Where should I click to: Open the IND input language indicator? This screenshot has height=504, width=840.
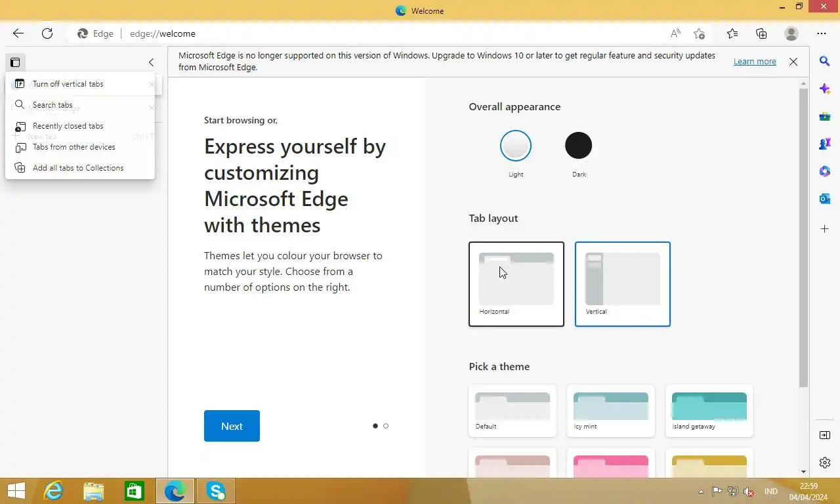tap(771, 492)
